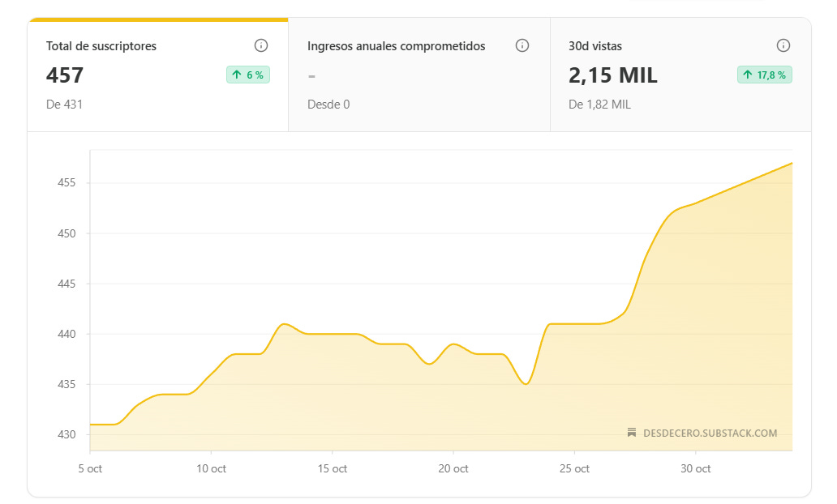This screenshot has height=504, width=837.
Task: Click the 6 % growth badge
Action: pyautogui.click(x=248, y=75)
